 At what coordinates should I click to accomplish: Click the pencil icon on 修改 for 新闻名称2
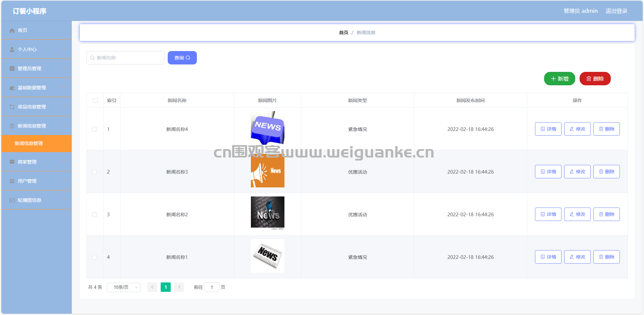point(572,214)
